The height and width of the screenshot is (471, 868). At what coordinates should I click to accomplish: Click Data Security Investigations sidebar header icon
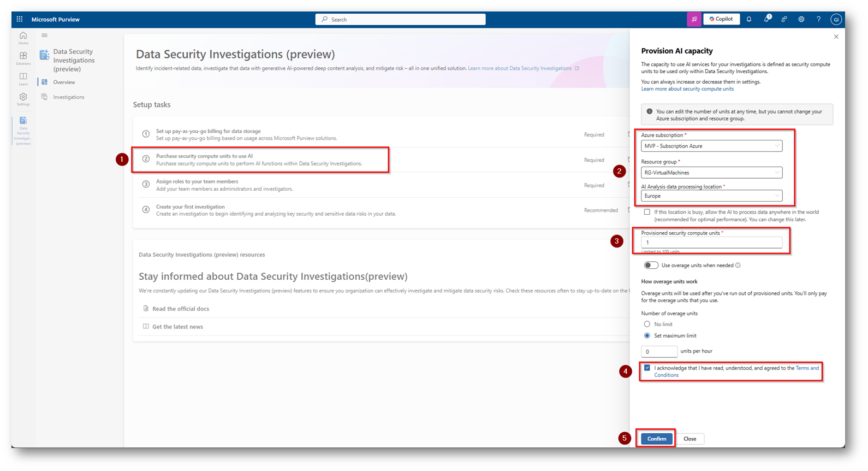[44, 55]
